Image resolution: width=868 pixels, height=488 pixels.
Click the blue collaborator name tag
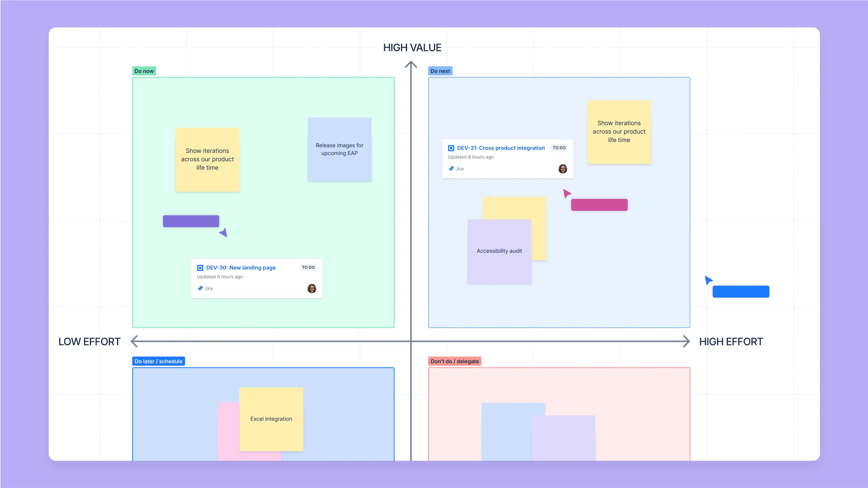pos(741,292)
